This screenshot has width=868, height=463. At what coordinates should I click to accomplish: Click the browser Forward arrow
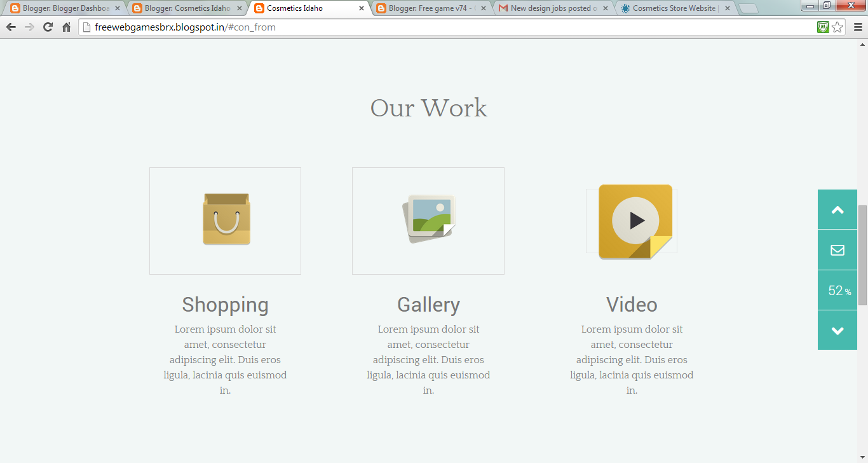29,27
